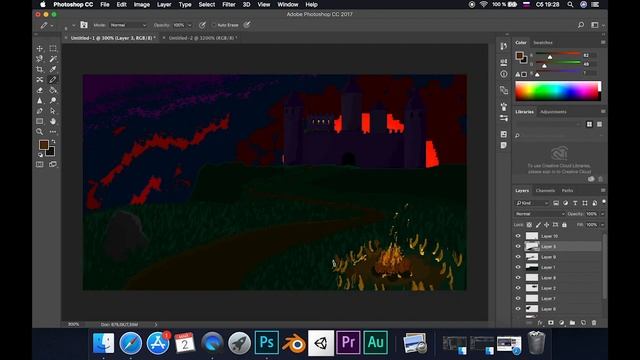Open the Brush panel toggle in options bar
Viewport: 640px width, 360px height.
[84, 25]
